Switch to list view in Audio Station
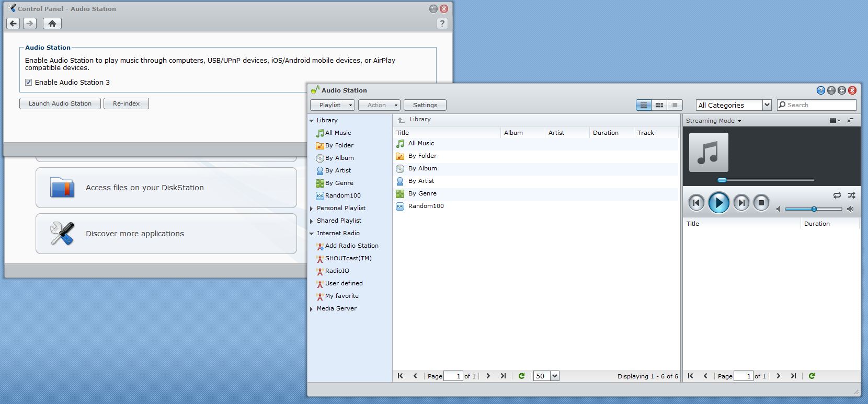 (644, 105)
